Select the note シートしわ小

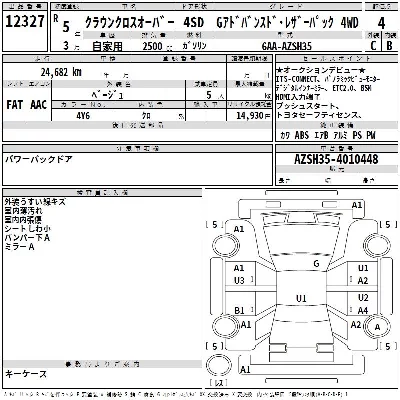(28, 229)
